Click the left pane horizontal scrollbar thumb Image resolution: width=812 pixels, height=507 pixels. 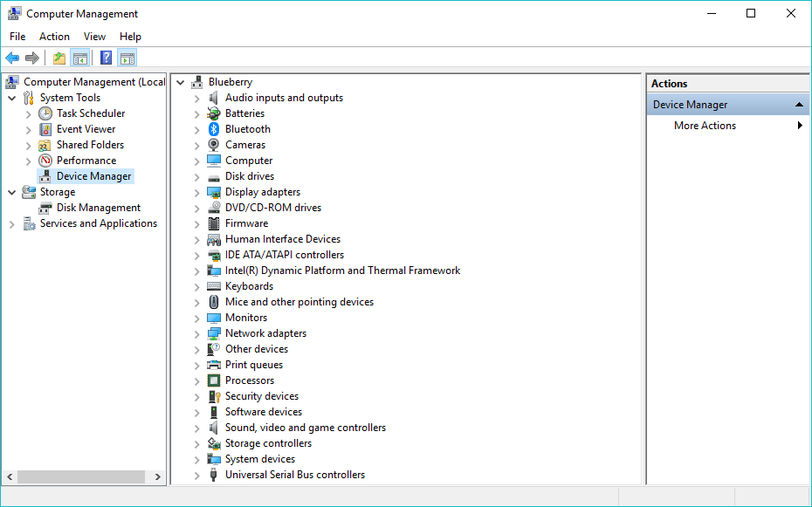point(80,477)
